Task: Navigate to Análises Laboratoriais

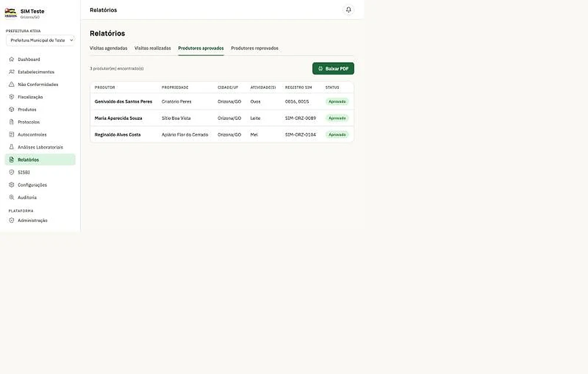Action: click(40, 147)
